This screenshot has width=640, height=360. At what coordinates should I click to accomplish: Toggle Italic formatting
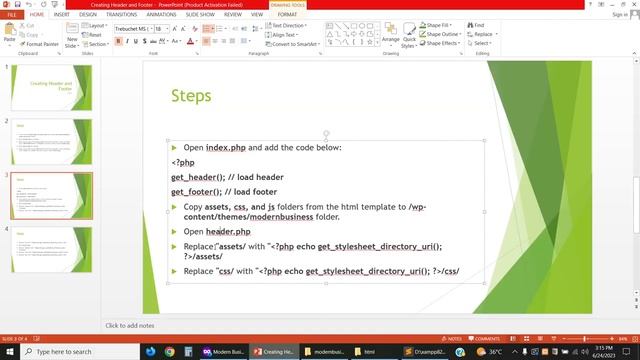point(127,41)
